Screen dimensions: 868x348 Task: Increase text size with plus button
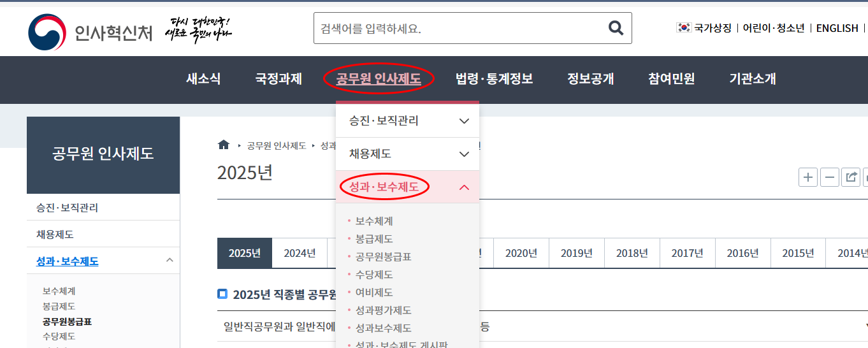pyautogui.click(x=808, y=177)
